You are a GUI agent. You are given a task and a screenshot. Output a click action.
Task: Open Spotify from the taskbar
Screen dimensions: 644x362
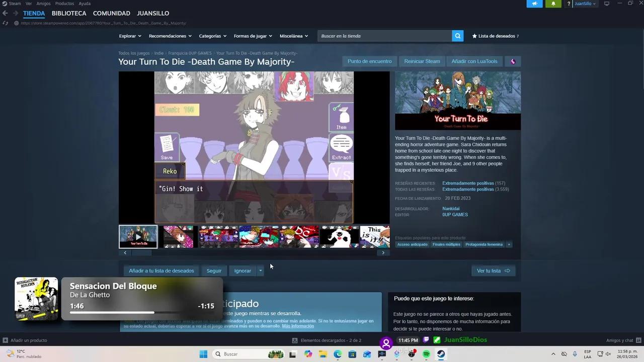(426, 354)
